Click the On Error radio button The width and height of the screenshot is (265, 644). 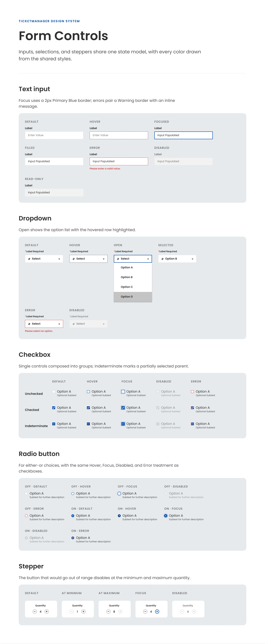click(73, 538)
